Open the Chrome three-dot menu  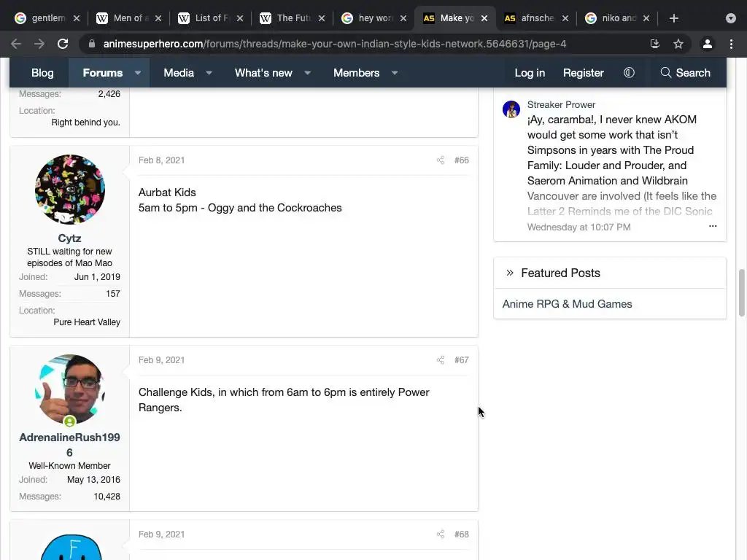point(731,44)
